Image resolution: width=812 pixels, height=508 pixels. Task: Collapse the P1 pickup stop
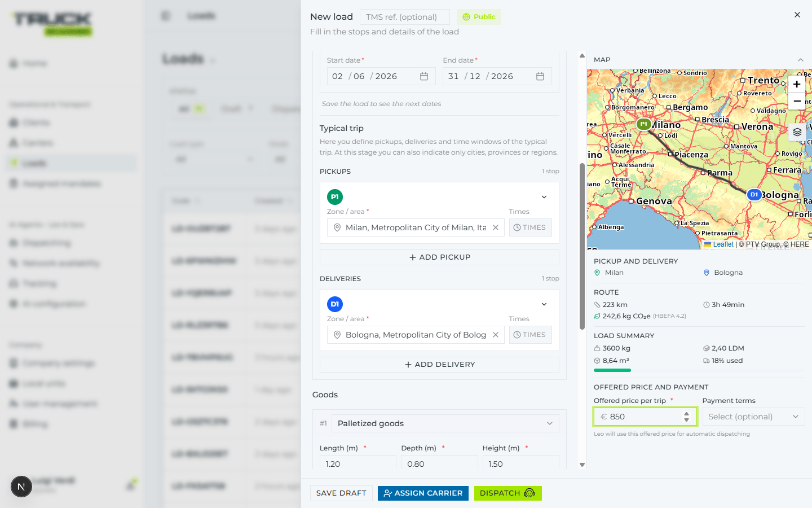click(x=544, y=197)
